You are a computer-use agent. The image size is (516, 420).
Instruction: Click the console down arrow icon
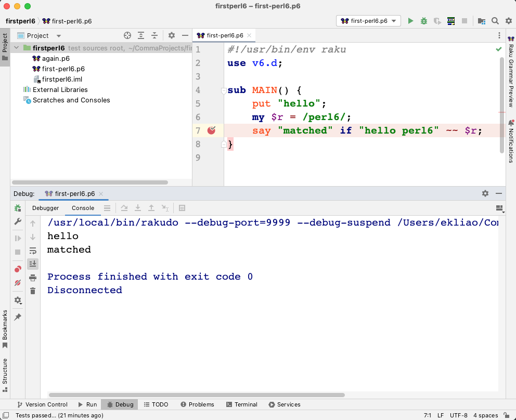pyautogui.click(x=33, y=237)
